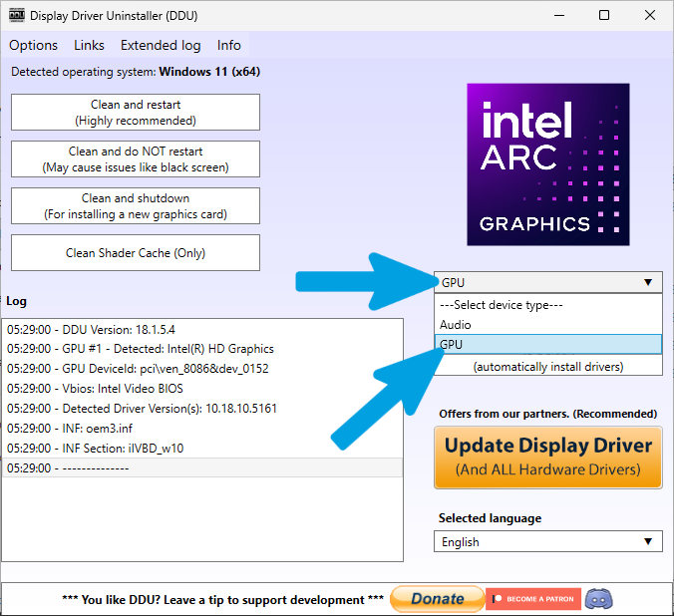
Task: Open the Links menu
Action: (89, 45)
